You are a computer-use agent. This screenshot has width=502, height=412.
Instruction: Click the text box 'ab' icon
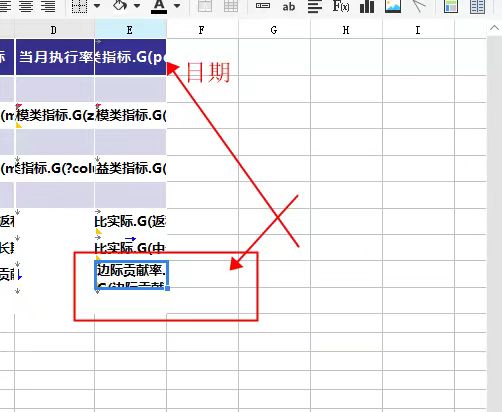(x=289, y=6)
